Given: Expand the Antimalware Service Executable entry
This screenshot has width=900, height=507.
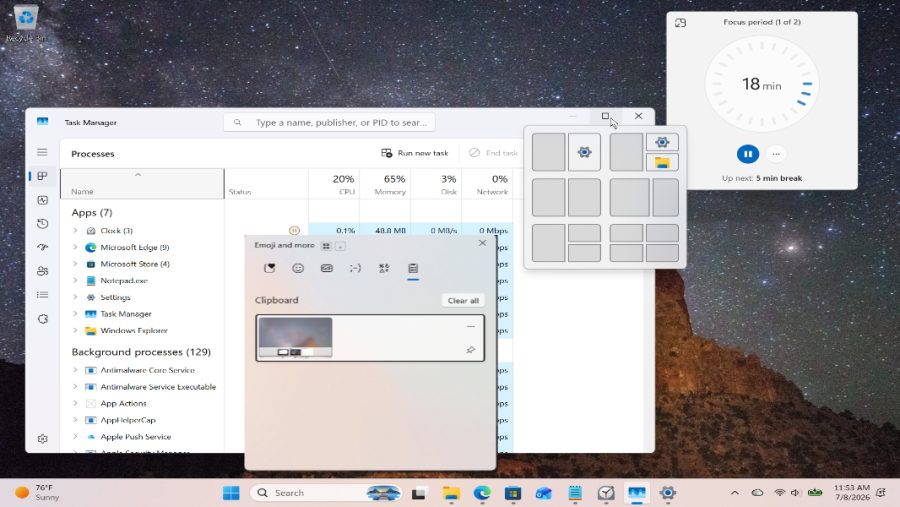Looking at the screenshot, I should (75, 386).
